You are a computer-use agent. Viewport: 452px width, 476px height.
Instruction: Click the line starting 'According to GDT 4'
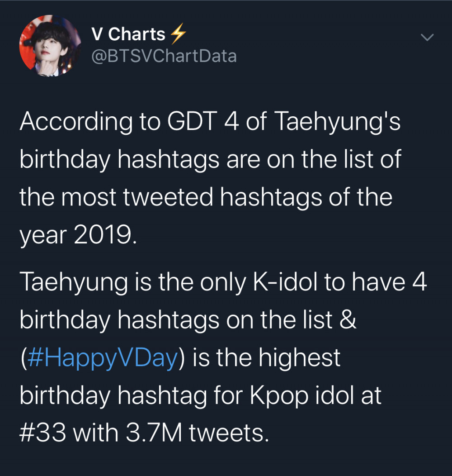[210, 121]
